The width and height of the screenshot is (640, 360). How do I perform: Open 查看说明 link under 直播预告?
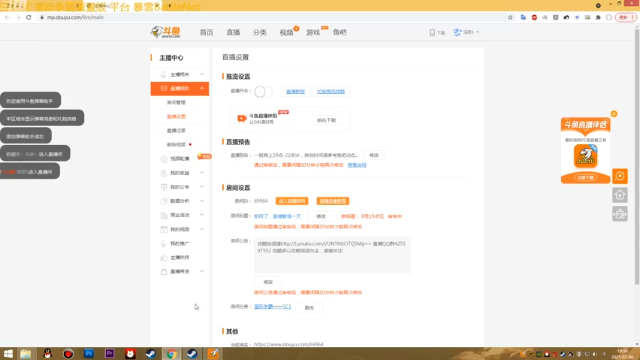pos(357,165)
